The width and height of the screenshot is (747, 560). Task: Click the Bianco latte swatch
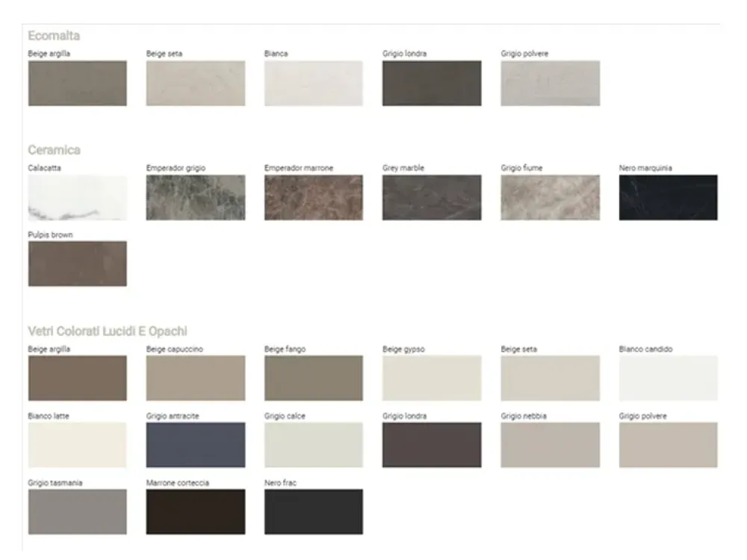(x=77, y=445)
